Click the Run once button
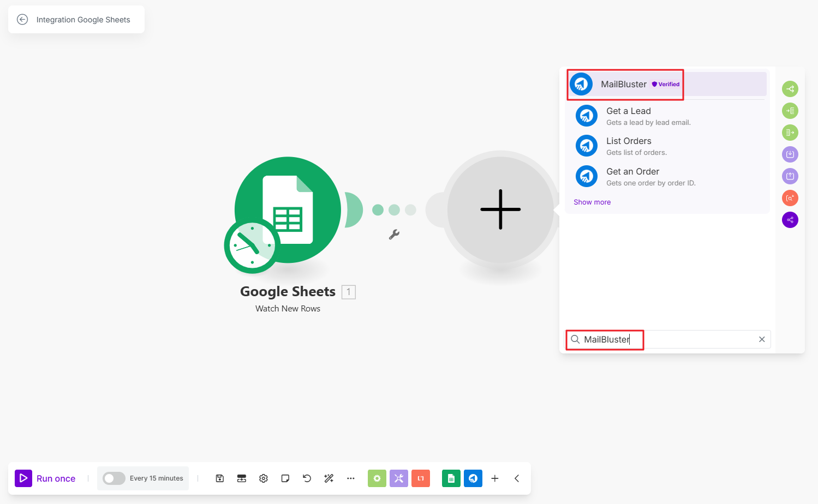 click(46, 478)
